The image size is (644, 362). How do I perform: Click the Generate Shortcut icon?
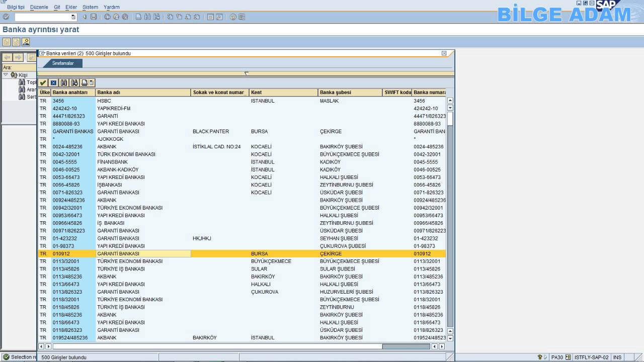(x=219, y=17)
